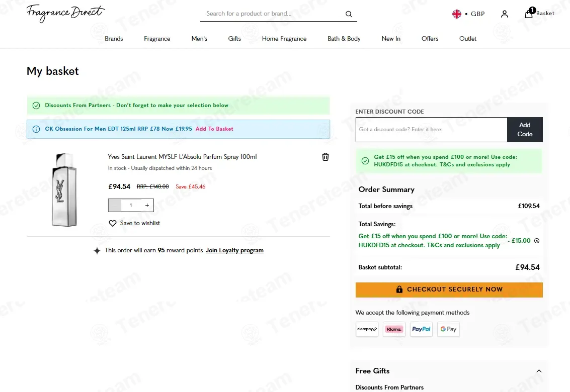Click Add To Basket for CK Obsession
The width and height of the screenshot is (570, 392).
(x=214, y=129)
